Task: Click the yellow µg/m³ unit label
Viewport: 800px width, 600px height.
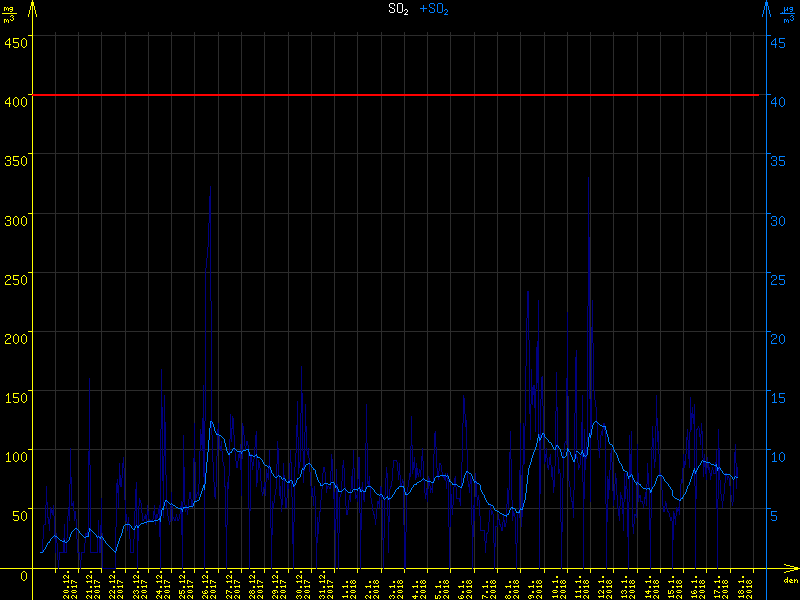Action: coord(8,14)
